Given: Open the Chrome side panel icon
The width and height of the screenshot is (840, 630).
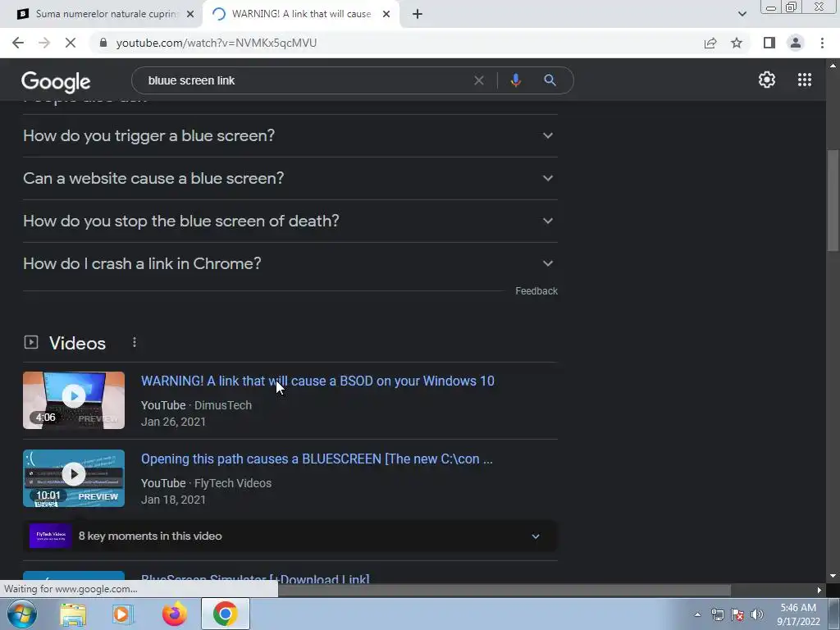Looking at the screenshot, I should pos(769,43).
